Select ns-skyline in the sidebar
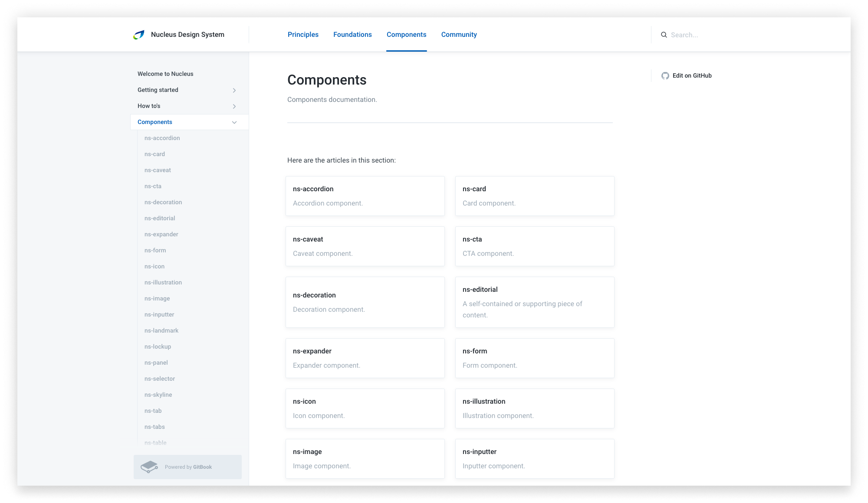The height and width of the screenshot is (503, 868). [x=158, y=395]
